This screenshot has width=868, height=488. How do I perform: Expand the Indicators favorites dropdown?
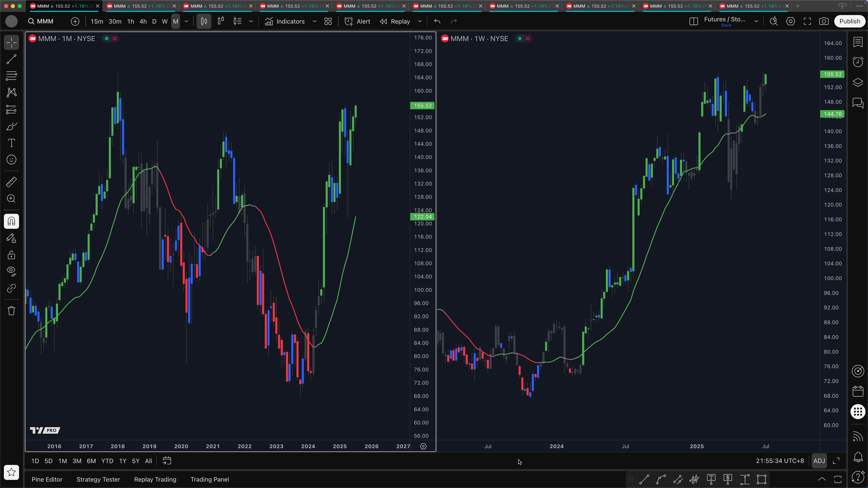[x=314, y=21]
